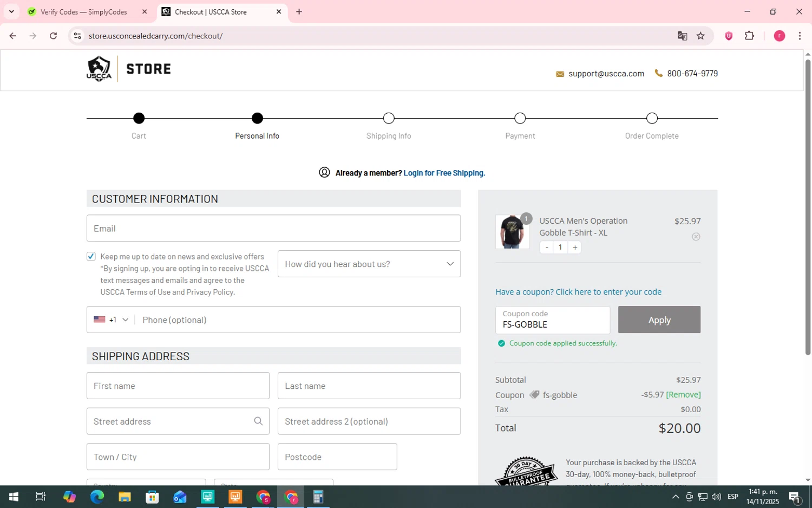Click Street address 2 optional field
This screenshot has height=508, width=812.
pyautogui.click(x=369, y=421)
